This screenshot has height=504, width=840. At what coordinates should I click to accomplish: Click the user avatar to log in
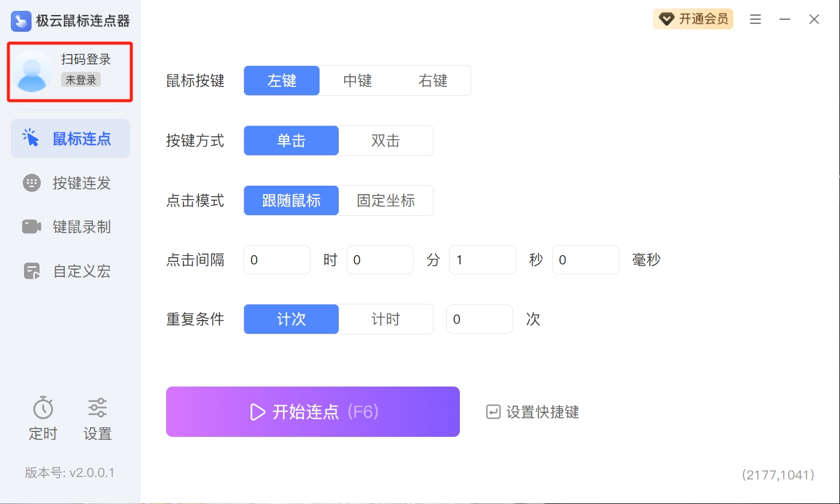point(32,71)
